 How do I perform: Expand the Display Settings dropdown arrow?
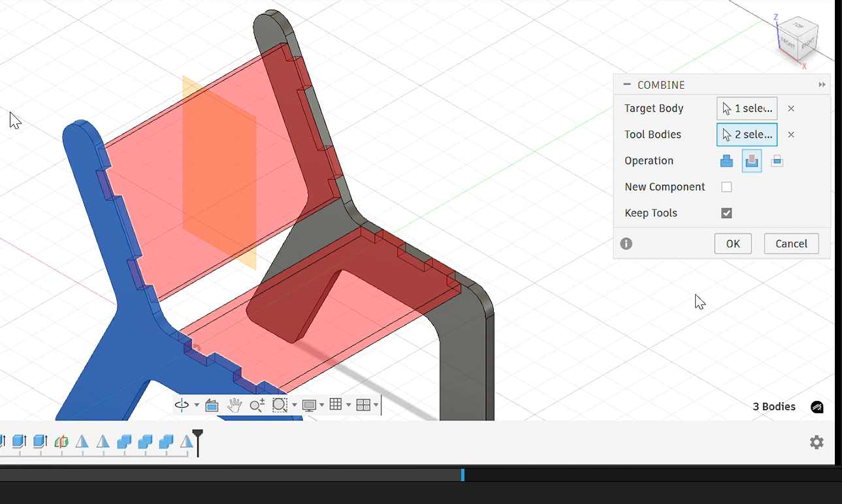321,405
